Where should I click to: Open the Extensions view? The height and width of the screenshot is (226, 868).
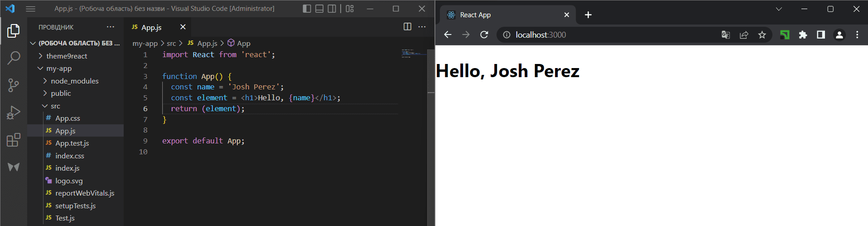[x=14, y=140]
